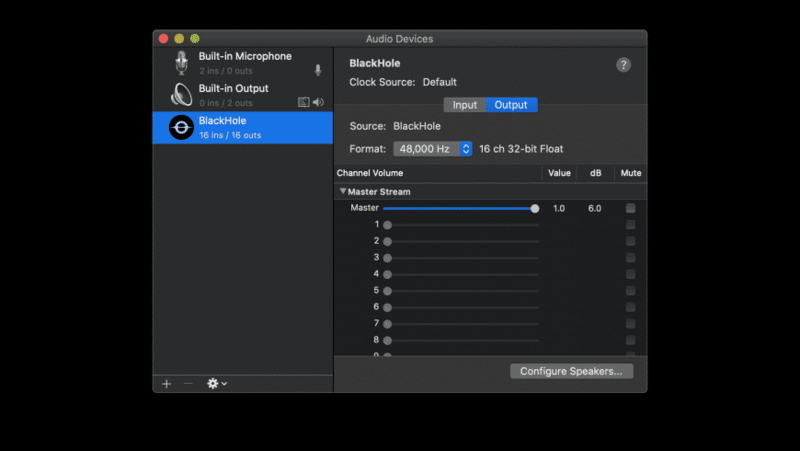The image size is (800, 451).
Task: Open the gear action menu
Action: [216, 384]
